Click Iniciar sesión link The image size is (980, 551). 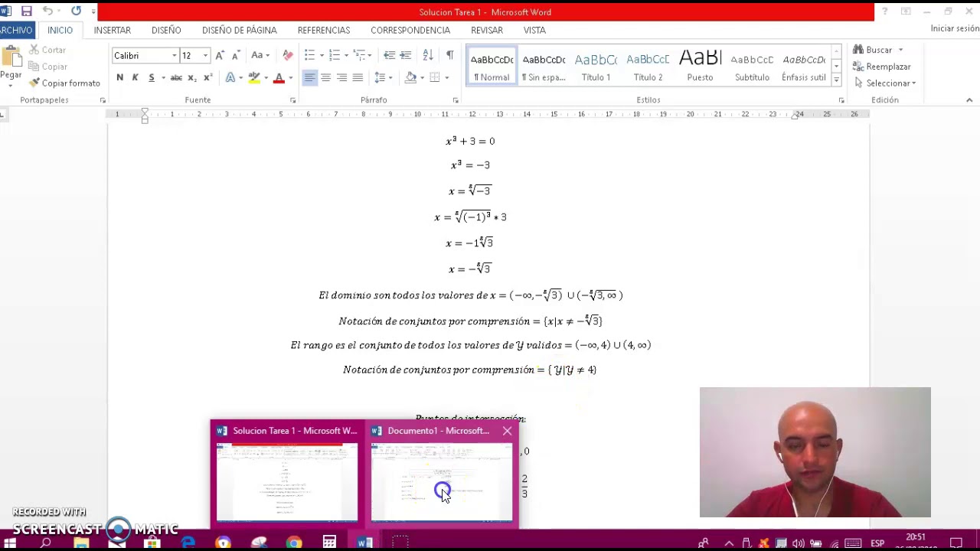tap(955, 28)
